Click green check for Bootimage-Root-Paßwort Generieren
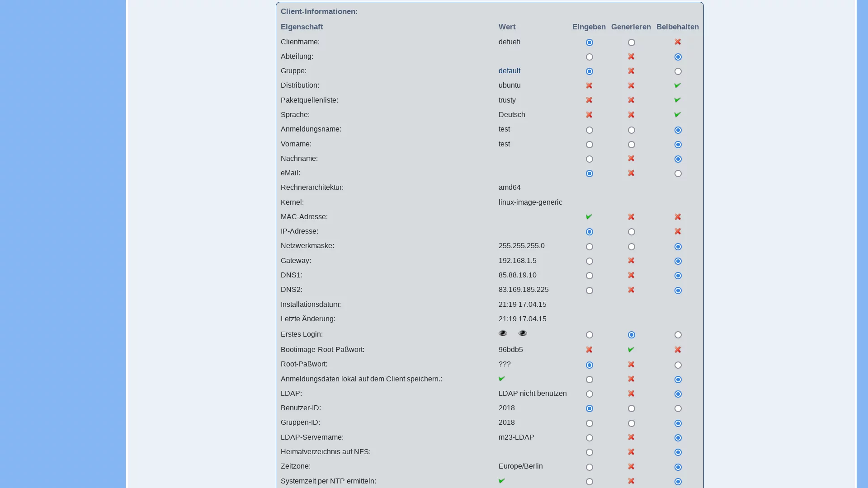868x488 pixels. click(631, 350)
